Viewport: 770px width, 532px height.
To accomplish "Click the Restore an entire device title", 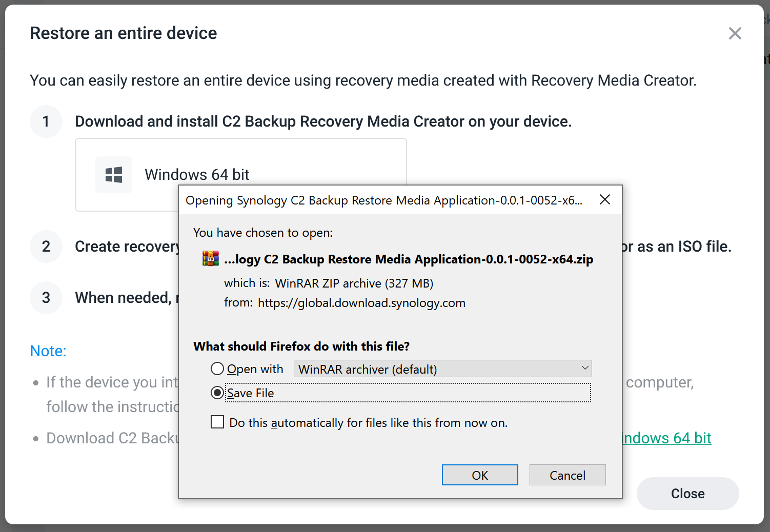I will (x=124, y=33).
